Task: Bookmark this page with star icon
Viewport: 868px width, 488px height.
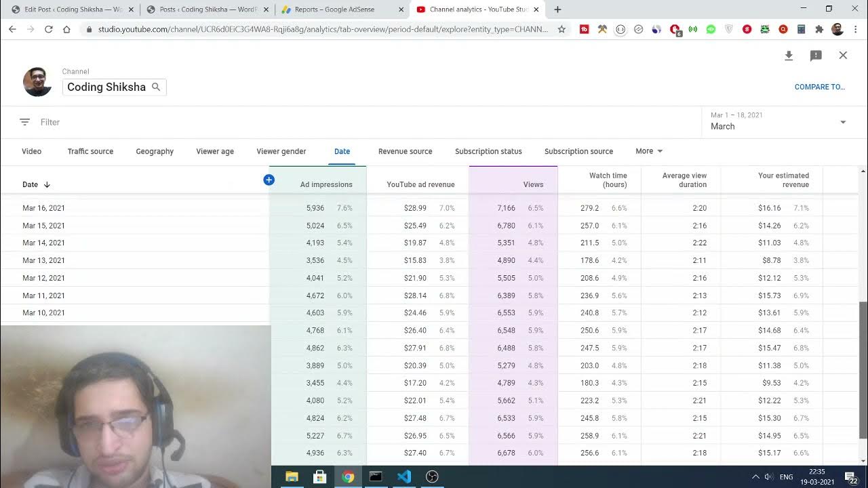Action: (561, 29)
